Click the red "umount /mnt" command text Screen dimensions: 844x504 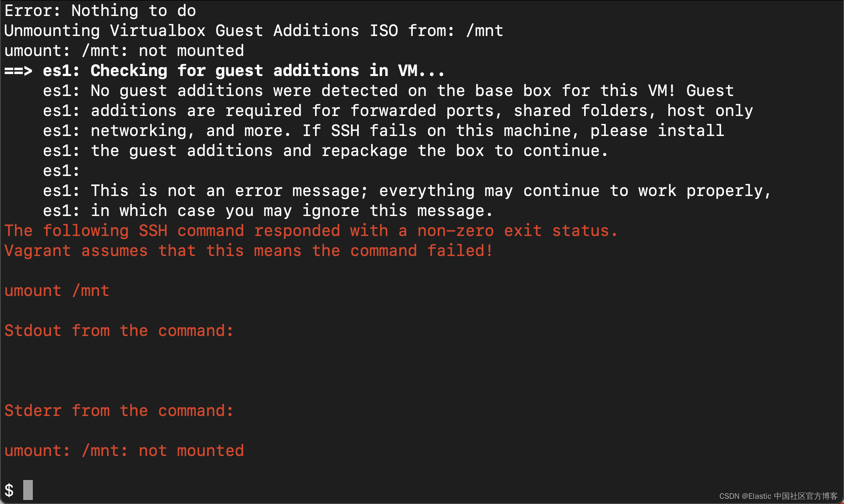57,291
